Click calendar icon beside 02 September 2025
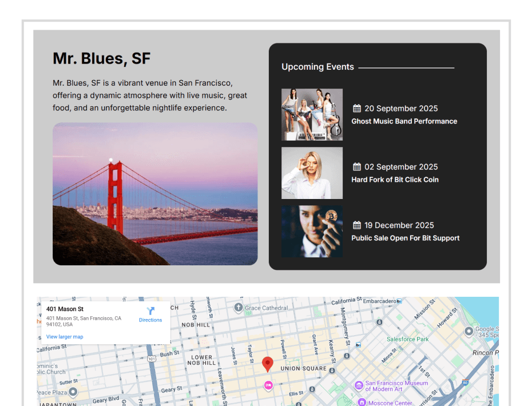Viewport: 532px width, 406px height. point(357,167)
